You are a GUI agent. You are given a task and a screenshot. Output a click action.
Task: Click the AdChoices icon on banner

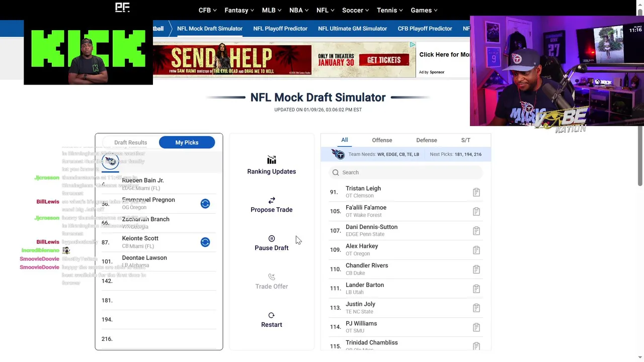click(413, 45)
